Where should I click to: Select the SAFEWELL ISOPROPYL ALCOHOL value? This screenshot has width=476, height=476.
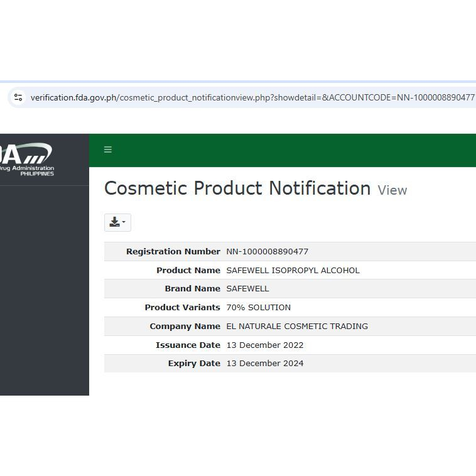pyautogui.click(x=293, y=270)
